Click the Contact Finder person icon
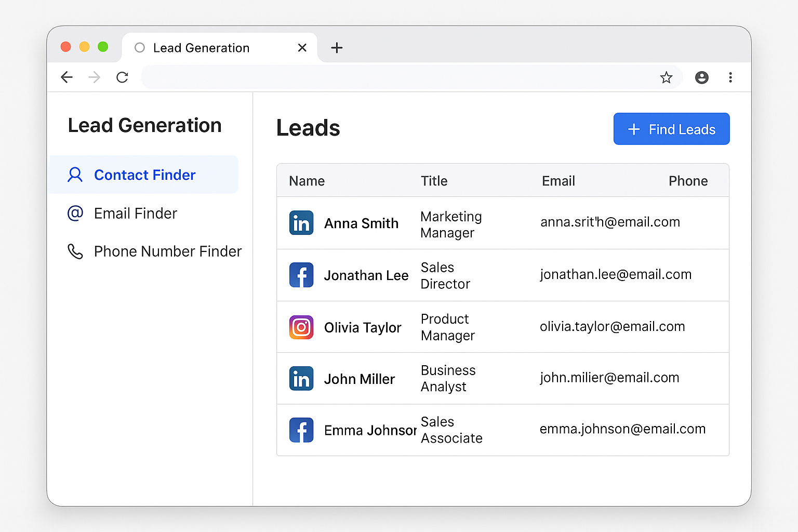 [76, 175]
